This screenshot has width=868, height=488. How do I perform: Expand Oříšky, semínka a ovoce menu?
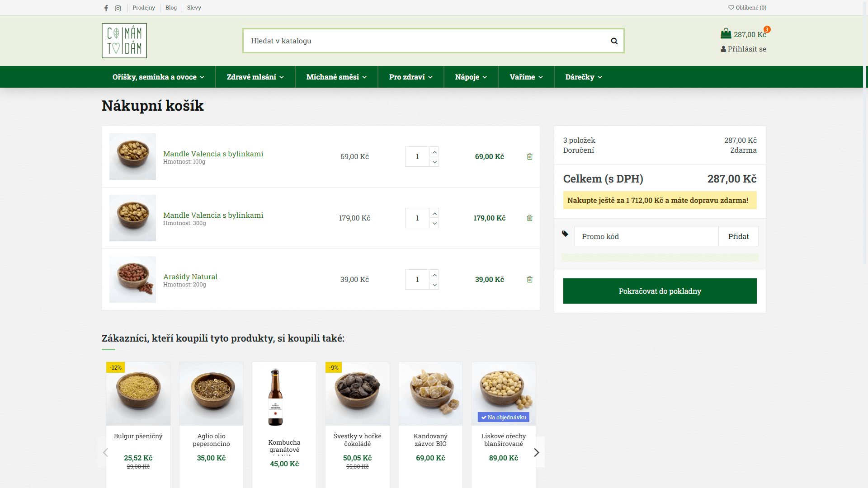(158, 77)
